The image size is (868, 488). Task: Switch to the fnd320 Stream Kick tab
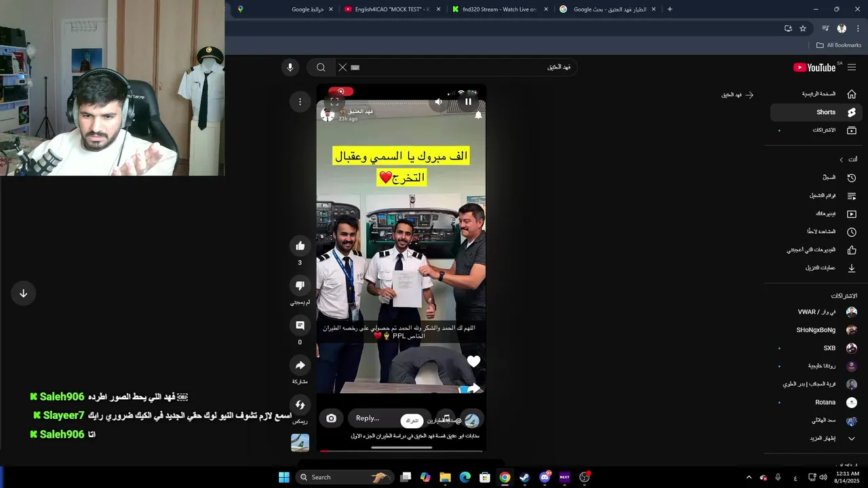coord(499,9)
